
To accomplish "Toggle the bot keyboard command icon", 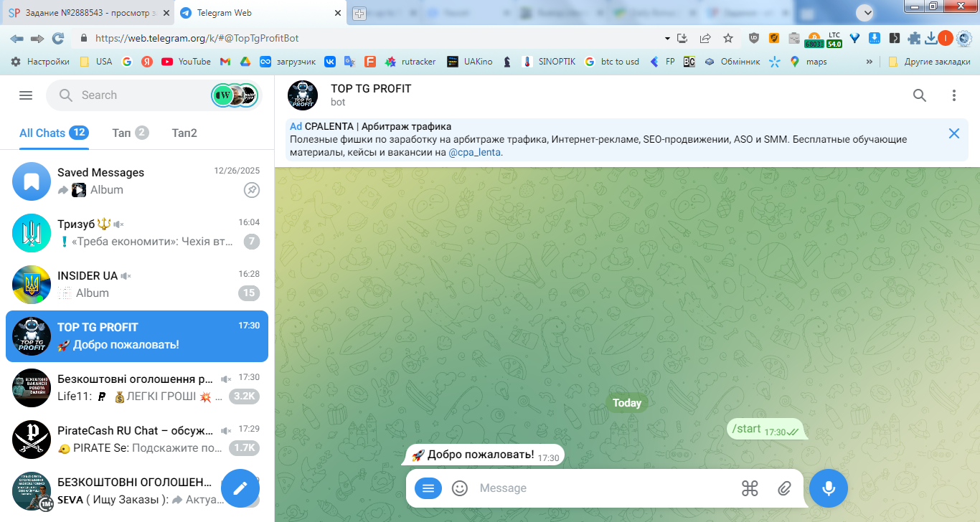I will [x=750, y=488].
